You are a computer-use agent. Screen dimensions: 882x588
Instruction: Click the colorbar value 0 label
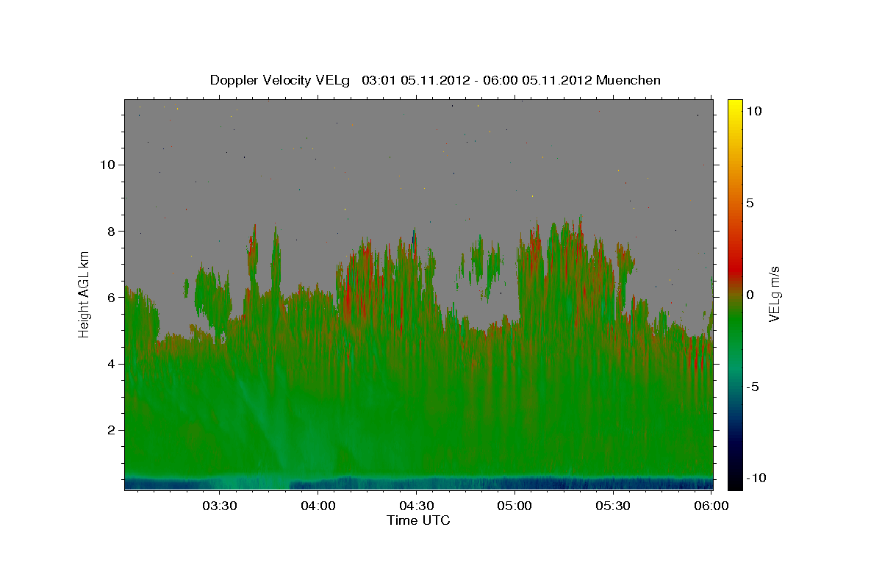pos(750,295)
